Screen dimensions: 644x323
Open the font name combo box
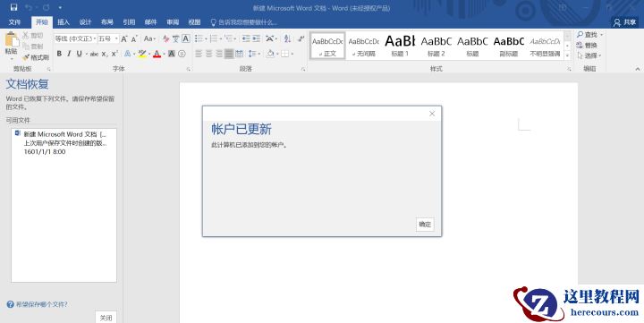point(75,38)
